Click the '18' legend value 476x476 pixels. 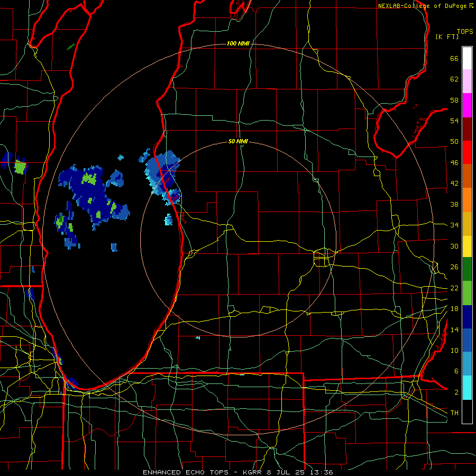(454, 309)
